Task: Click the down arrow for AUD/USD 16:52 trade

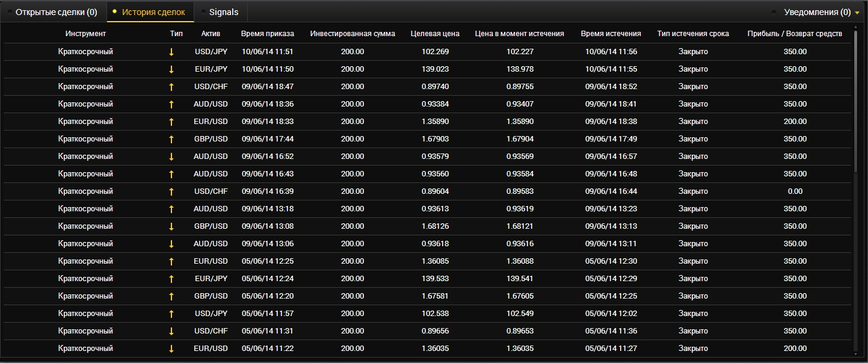Action: click(x=171, y=157)
